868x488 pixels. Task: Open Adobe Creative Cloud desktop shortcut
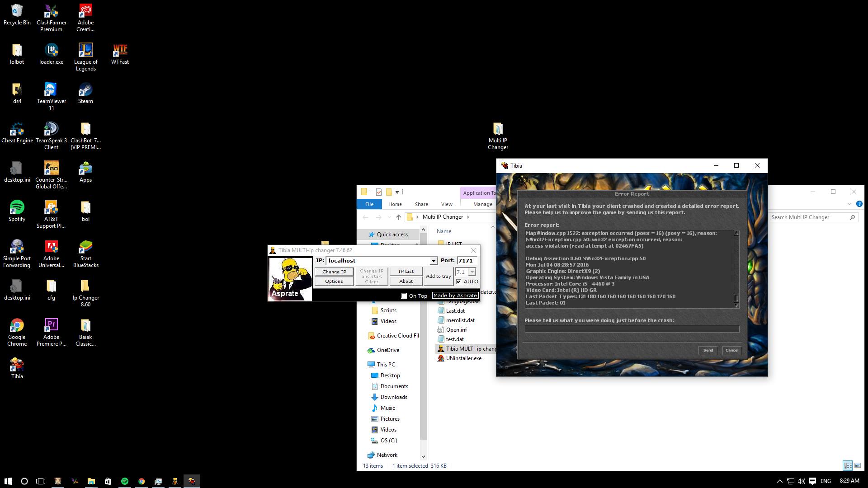click(85, 18)
